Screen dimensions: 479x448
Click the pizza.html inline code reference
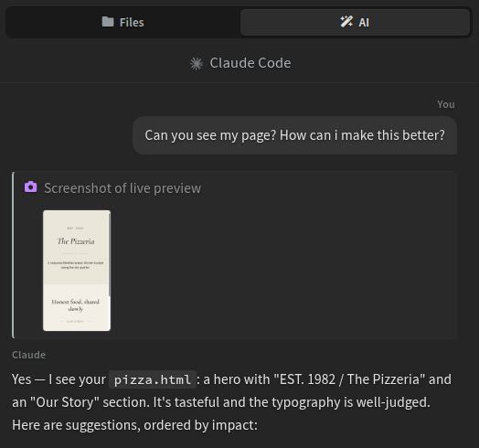(153, 379)
